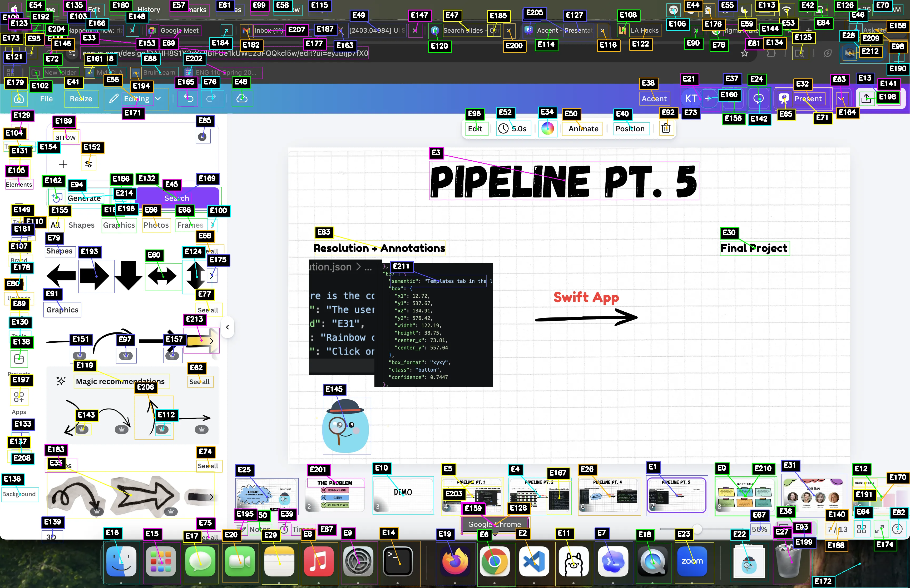Switch to the Graphics category tab
The image size is (910, 588).
coord(119,225)
